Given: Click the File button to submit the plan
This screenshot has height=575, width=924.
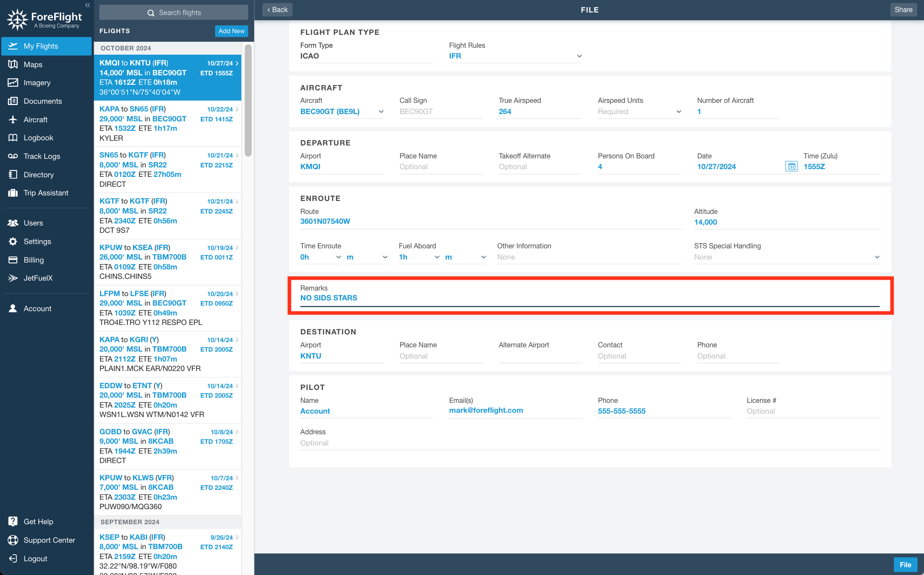Looking at the screenshot, I should (x=906, y=564).
